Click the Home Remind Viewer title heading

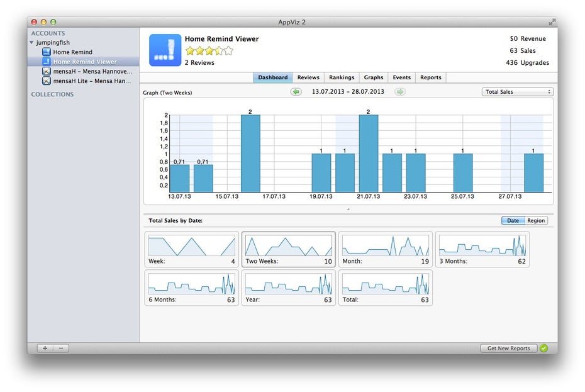coord(221,39)
